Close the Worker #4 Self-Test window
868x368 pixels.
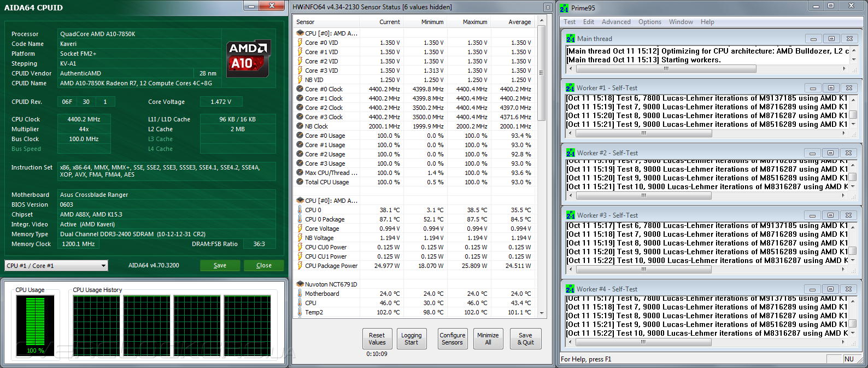pos(848,289)
